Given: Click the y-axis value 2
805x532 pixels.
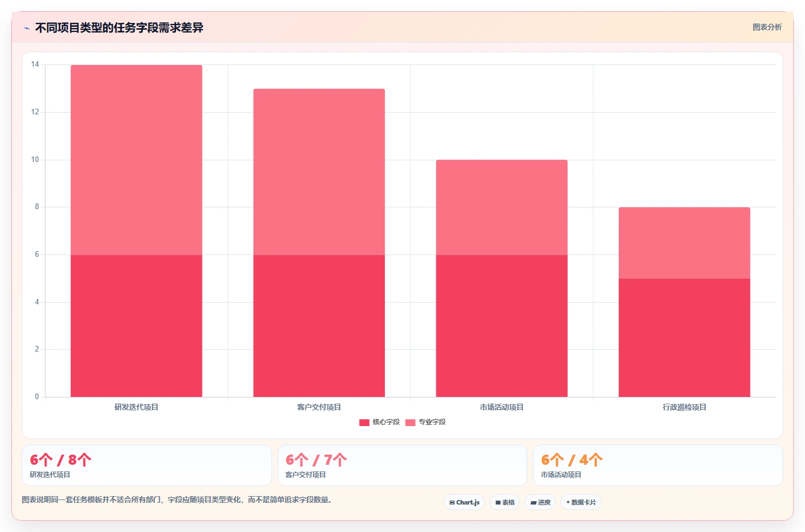Looking at the screenshot, I should click(37, 349).
